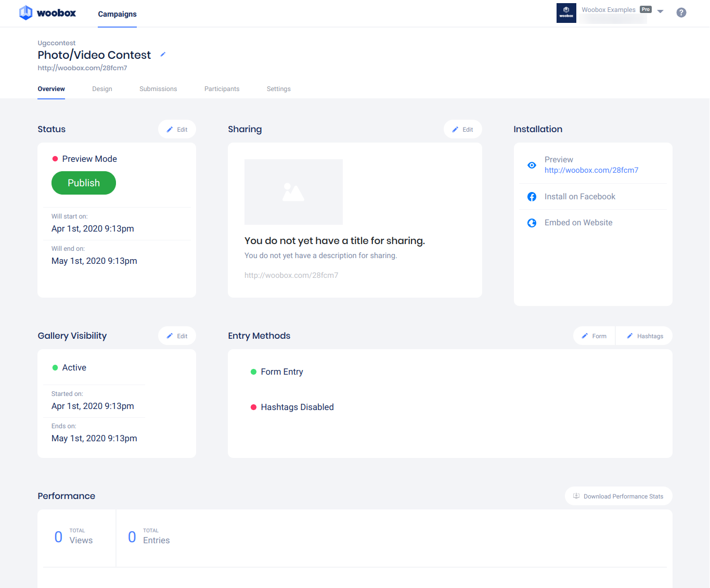The height and width of the screenshot is (588, 710).
Task: Open the Form entry method editor
Action: pyautogui.click(x=594, y=336)
